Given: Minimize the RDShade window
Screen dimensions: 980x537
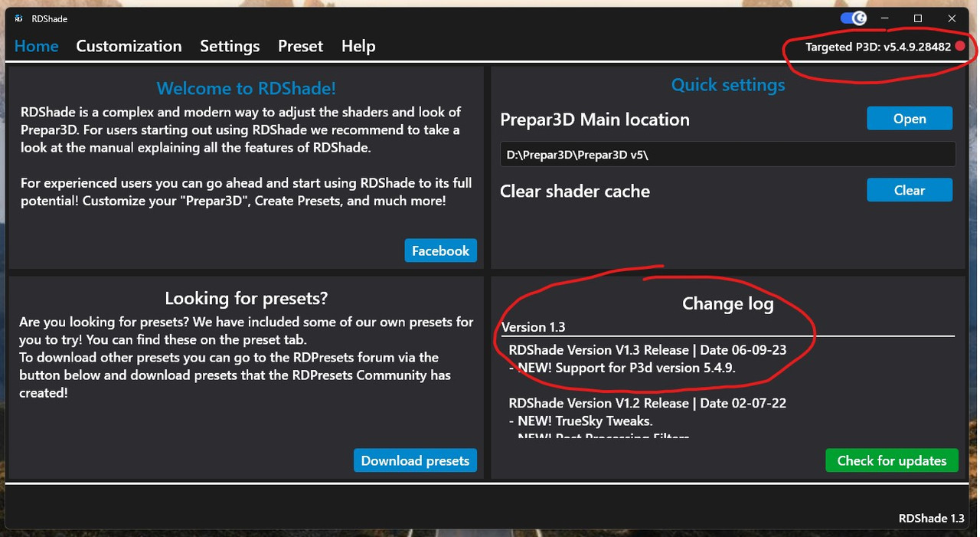Looking at the screenshot, I should [885, 18].
